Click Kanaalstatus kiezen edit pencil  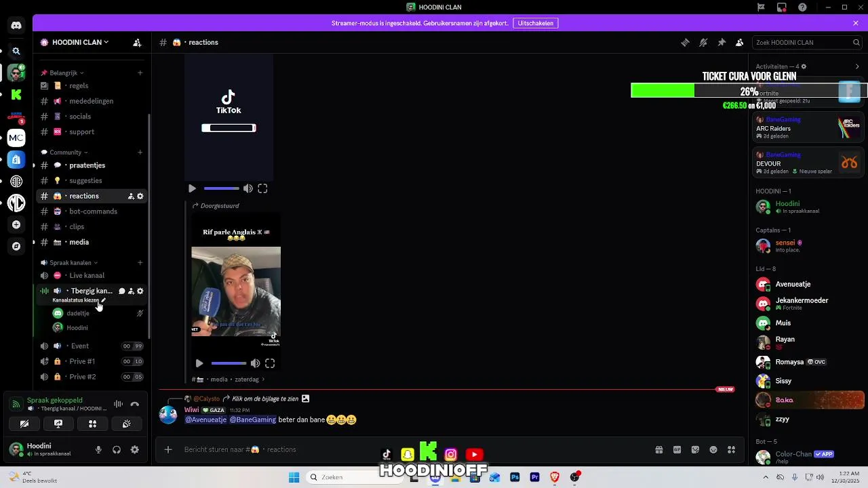click(x=103, y=300)
